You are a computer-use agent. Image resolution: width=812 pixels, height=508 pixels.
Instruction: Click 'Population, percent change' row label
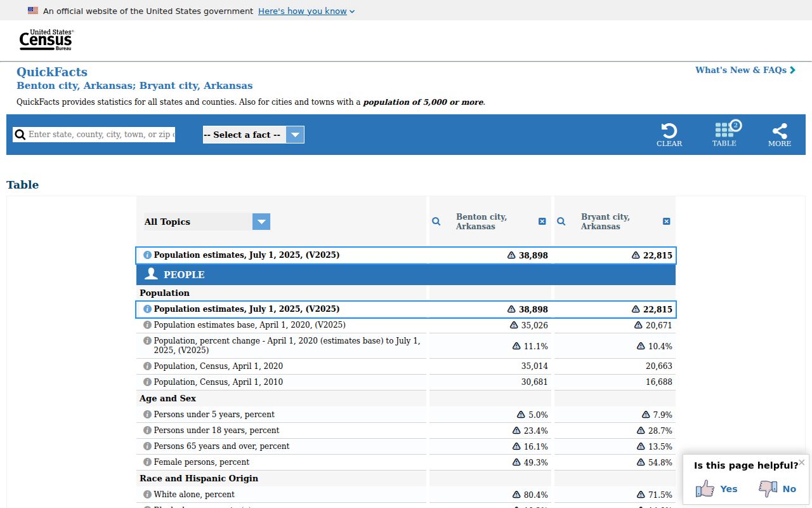pyautogui.click(x=287, y=345)
